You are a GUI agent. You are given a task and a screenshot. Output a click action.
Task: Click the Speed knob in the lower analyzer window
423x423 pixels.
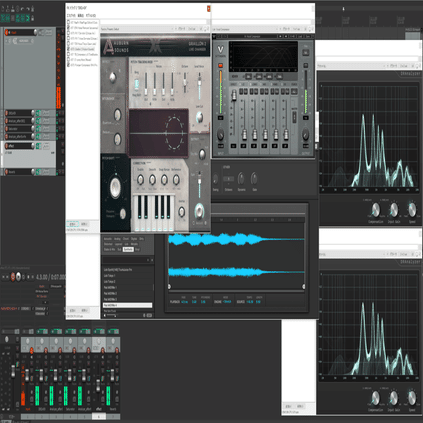tap(412, 398)
